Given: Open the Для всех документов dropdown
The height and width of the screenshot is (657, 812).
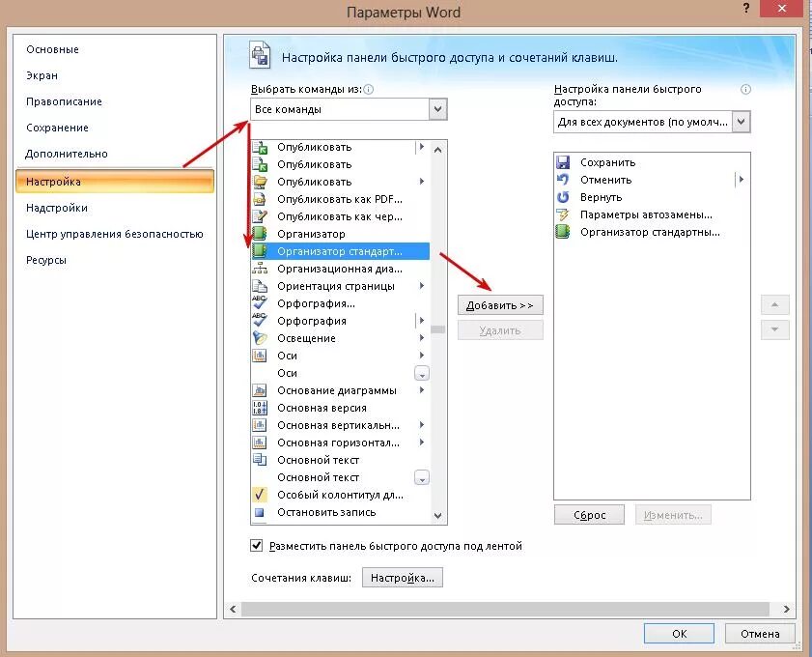Looking at the screenshot, I should click(x=742, y=122).
